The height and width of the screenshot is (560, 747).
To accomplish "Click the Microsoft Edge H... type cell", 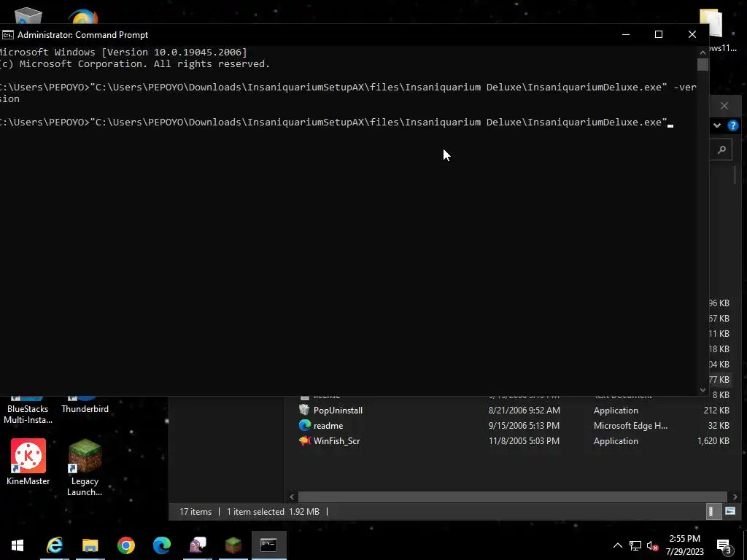I will 630,425.
